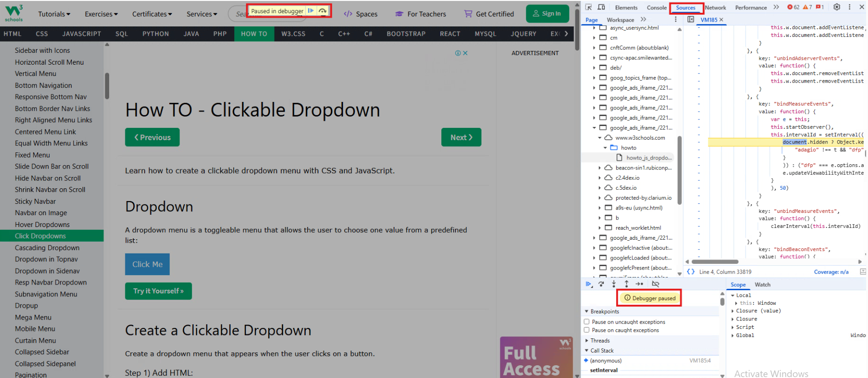Open DevTools settings gear
Image resolution: width=868 pixels, height=378 pixels.
click(x=837, y=7)
